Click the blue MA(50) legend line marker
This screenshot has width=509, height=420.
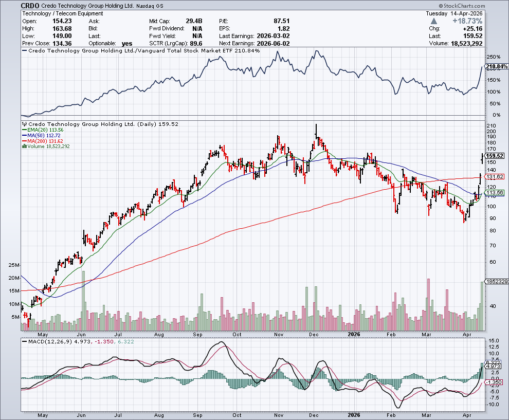(24, 136)
